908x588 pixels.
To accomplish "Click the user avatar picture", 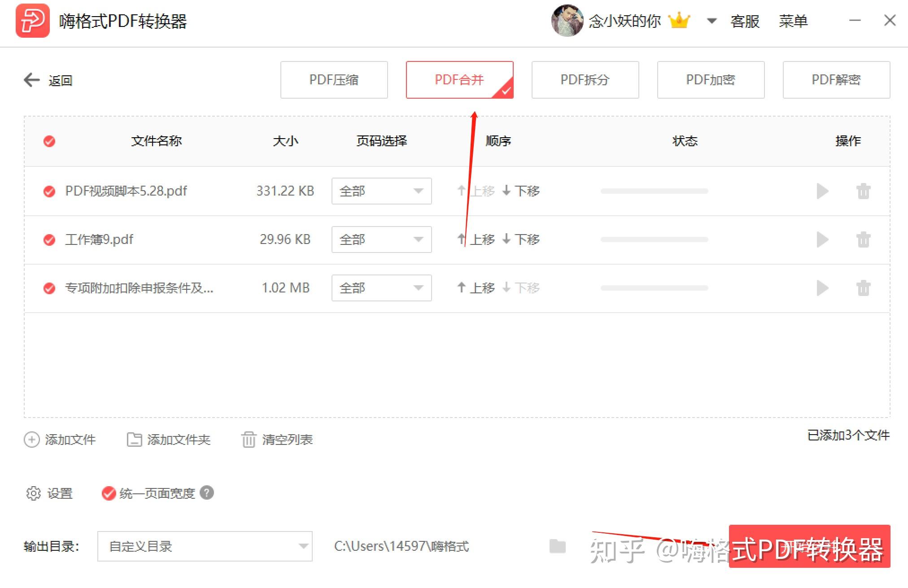I will pos(567,21).
